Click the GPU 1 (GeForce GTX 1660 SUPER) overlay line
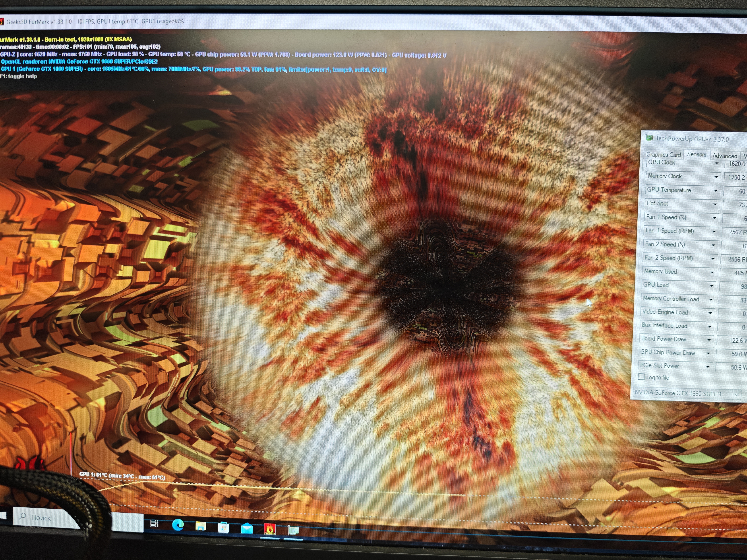 (193, 69)
